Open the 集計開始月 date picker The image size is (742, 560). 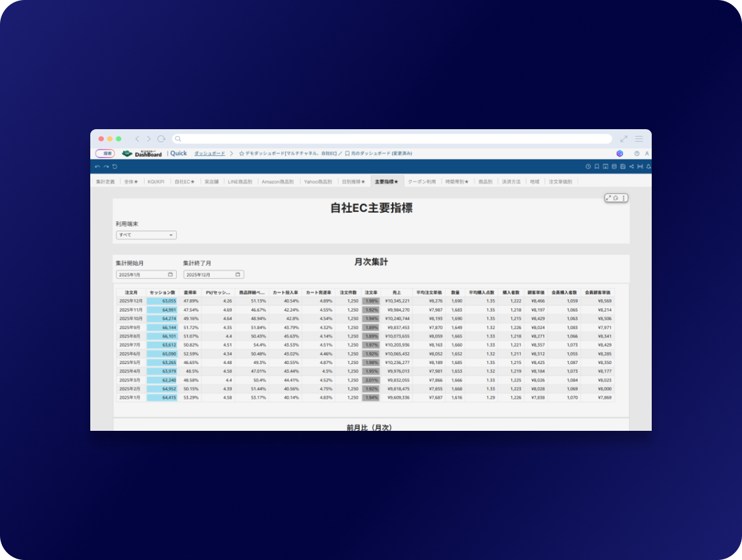(x=146, y=274)
